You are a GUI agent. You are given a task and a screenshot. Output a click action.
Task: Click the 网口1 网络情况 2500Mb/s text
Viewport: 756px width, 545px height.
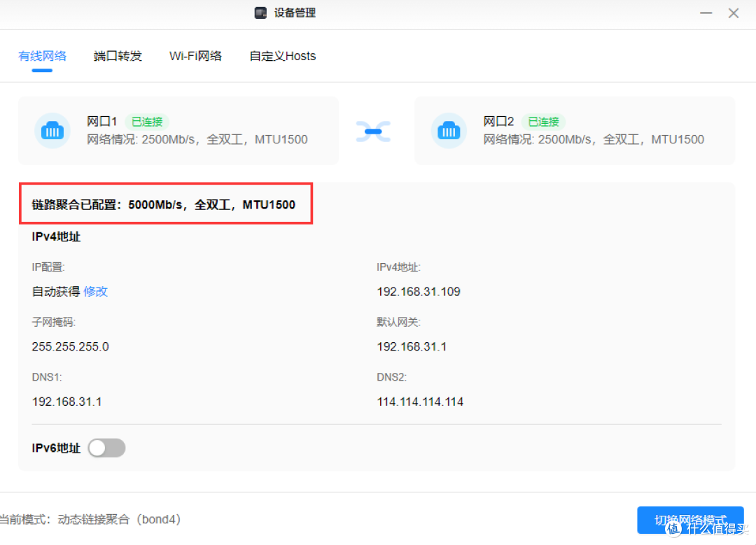click(x=197, y=139)
